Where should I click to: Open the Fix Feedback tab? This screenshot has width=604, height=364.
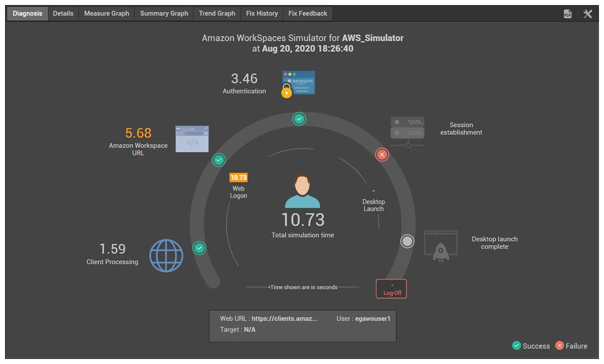(308, 14)
